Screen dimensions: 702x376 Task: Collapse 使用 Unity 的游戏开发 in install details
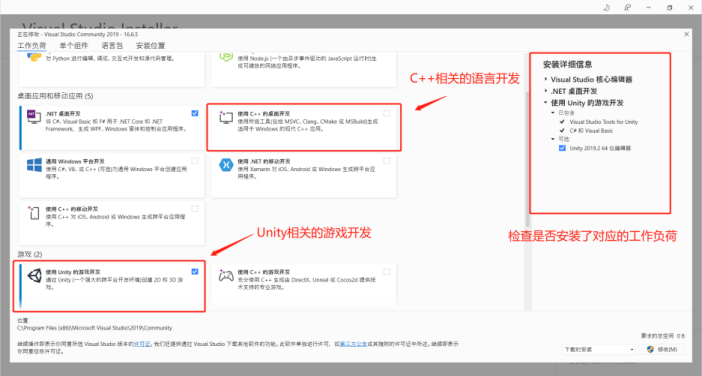point(546,103)
